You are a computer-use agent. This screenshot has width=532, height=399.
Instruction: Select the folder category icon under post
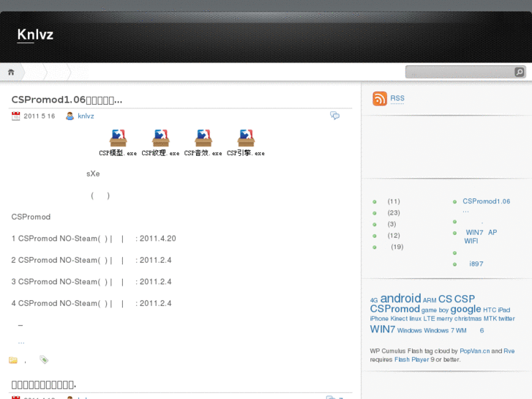click(x=13, y=360)
